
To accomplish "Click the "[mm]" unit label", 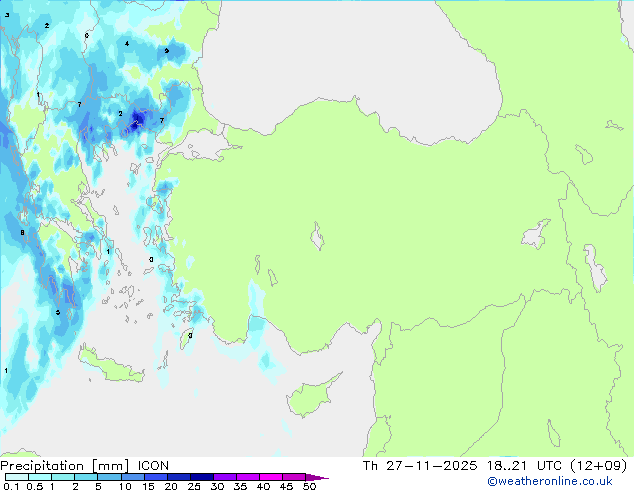I will pyautogui.click(x=110, y=466).
